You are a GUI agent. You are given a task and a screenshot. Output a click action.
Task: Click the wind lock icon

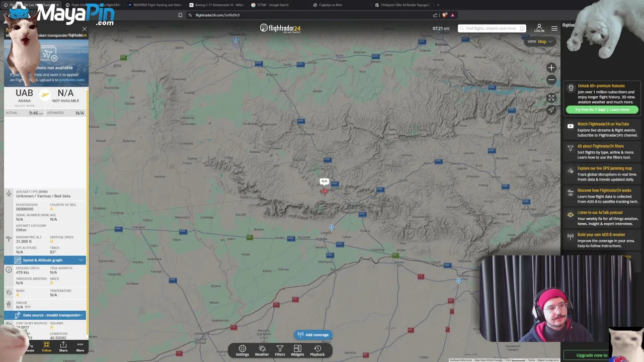coord(18,295)
